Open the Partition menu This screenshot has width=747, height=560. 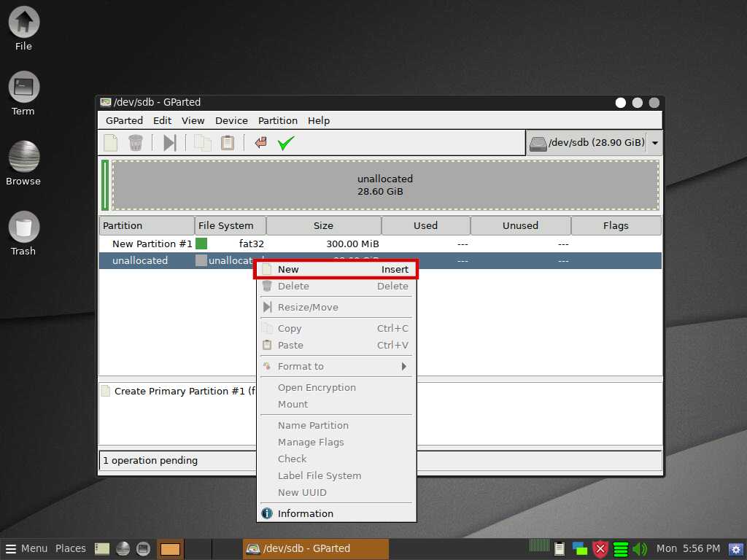tap(277, 120)
